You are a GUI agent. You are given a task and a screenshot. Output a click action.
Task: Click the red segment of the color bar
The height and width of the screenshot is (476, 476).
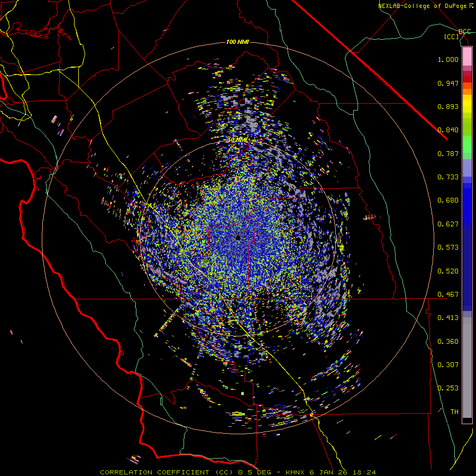pyautogui.click(x=467, y=79)
